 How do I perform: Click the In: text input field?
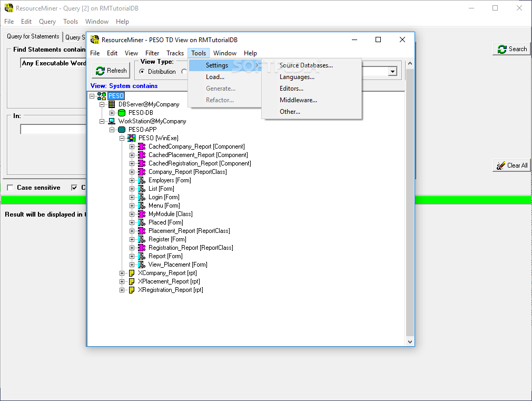click(x=53, y=129)
